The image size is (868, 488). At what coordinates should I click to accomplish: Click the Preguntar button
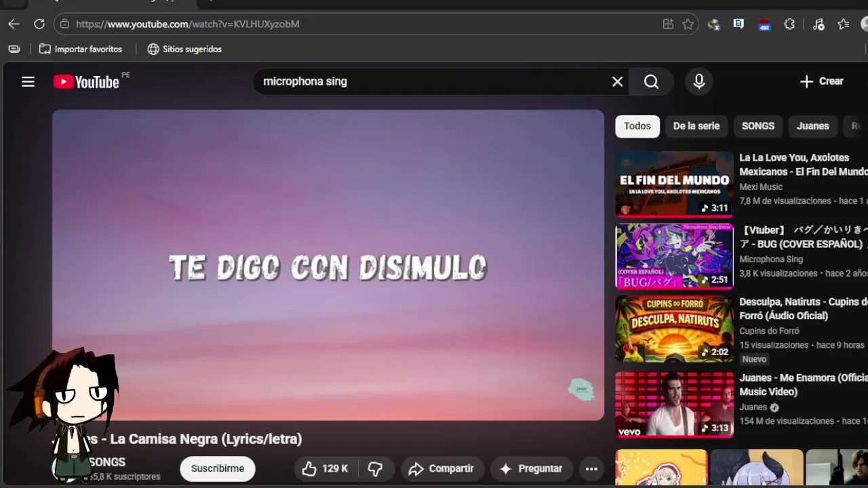tap(531, 468)
